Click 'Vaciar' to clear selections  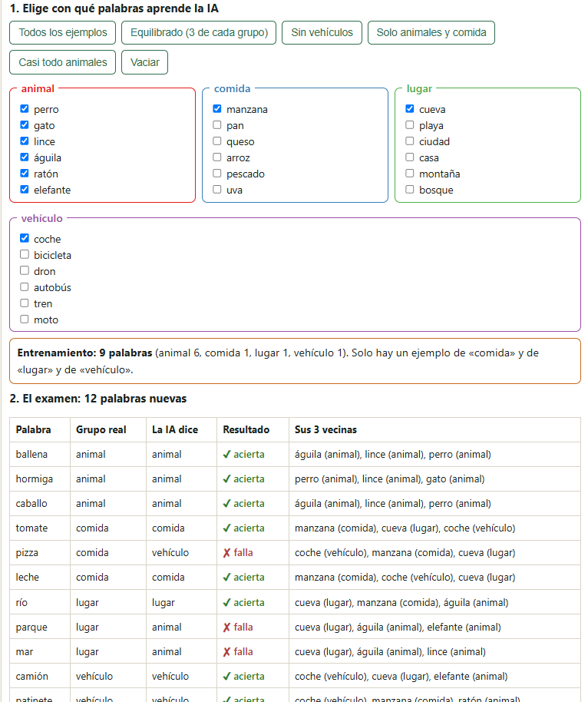click(144, 62)
